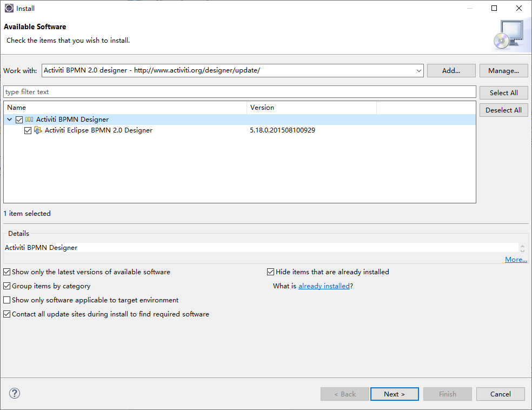Click version 5.18.0.201508100929 cell
Screen dimensions: 532x410
pyautogui.click(x=283, y=130)
